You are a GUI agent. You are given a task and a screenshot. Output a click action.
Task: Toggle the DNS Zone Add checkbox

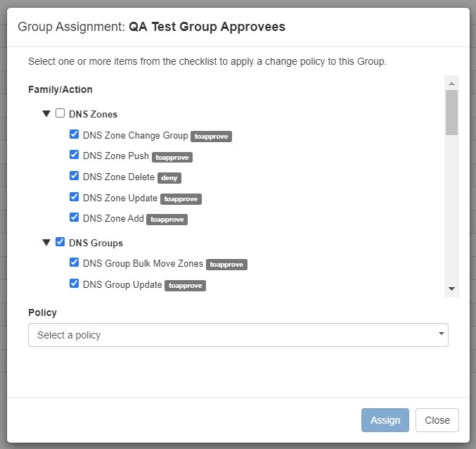click(74, 217)
